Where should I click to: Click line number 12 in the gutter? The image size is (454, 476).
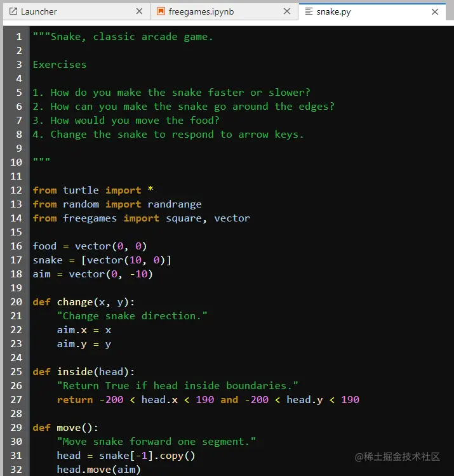click(16, 190)
